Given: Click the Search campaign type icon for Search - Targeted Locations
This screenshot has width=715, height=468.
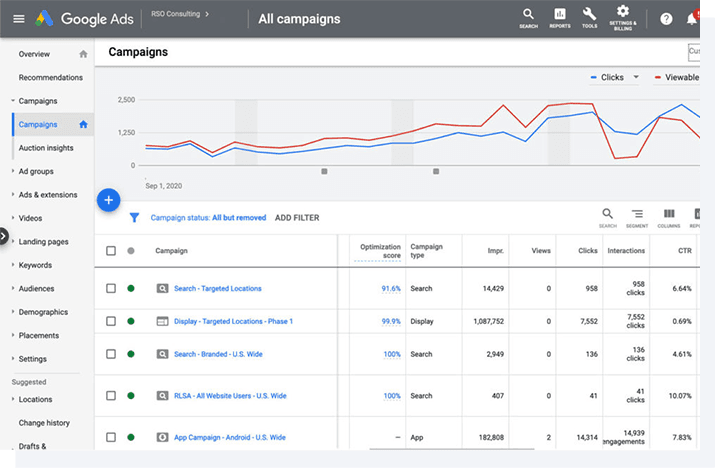Looking at the screenshot, I should (x=162, y=288).
